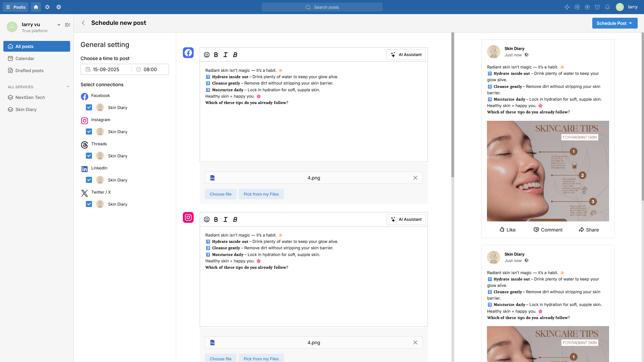Apply bold formatting in Facebook editor
Image resolution: width=644 pixels, height=362 pixels.
(216, 55)
